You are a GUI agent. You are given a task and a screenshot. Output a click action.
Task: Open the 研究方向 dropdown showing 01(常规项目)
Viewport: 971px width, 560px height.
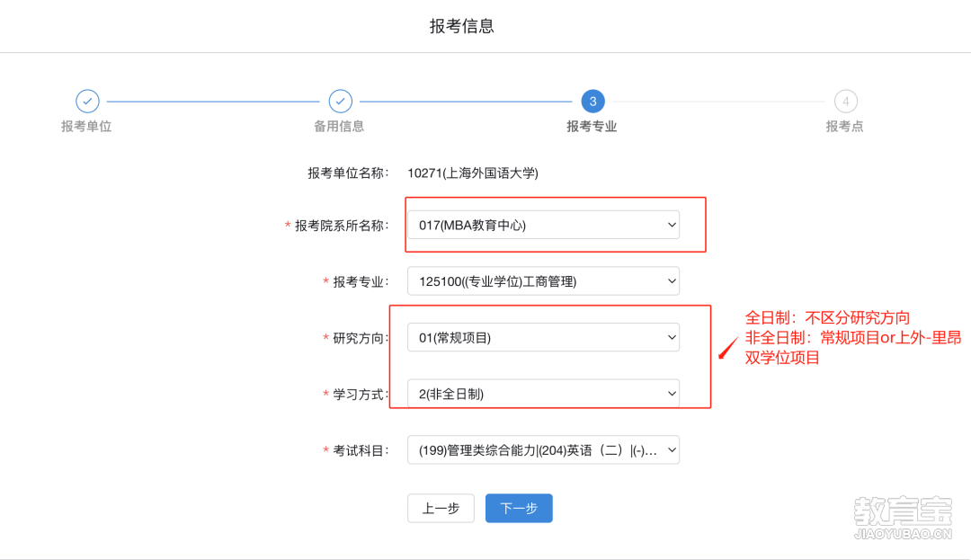tap(543, 337)
